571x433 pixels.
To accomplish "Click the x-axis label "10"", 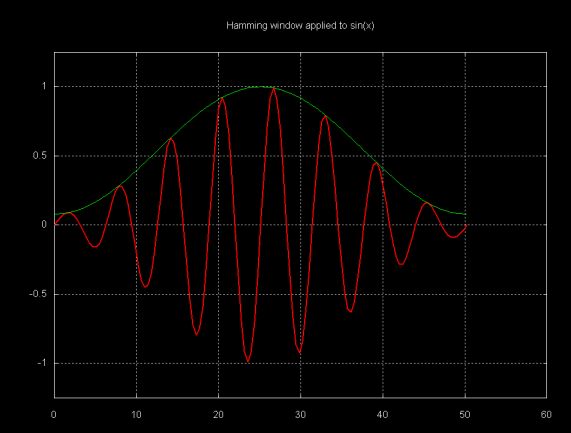I will click(x=137, y=415).
